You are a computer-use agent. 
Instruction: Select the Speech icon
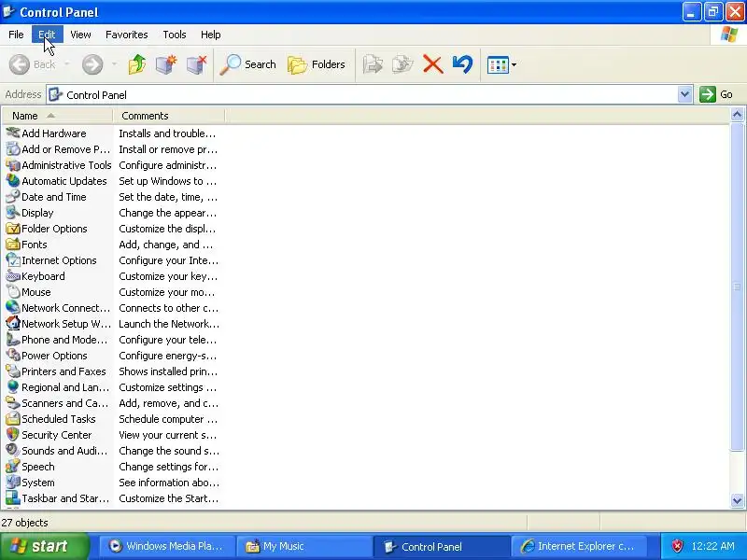13,466
